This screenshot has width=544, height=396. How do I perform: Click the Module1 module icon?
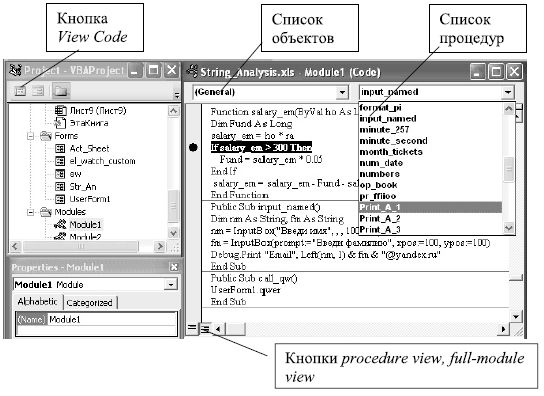60,225
